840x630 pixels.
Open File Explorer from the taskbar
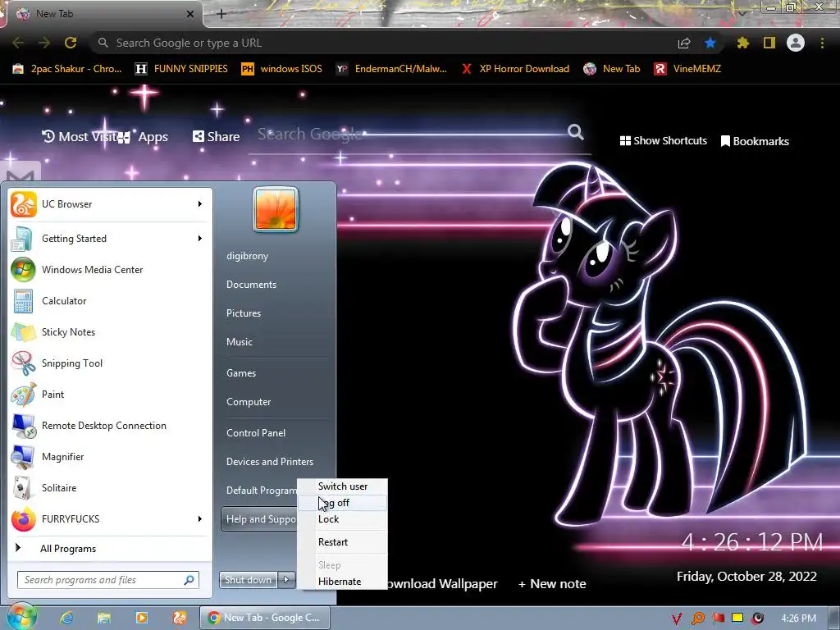(x=104, y=618)
